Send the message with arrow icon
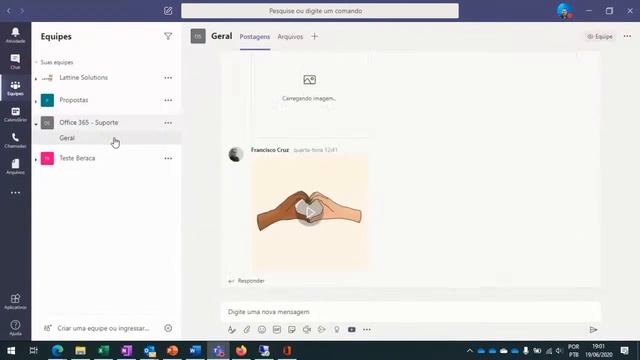 click(593, 329)
